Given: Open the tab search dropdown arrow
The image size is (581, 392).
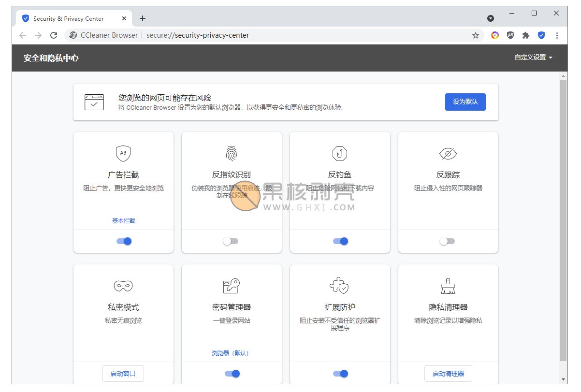Looking at the screenshot, I should coord(491,18).
